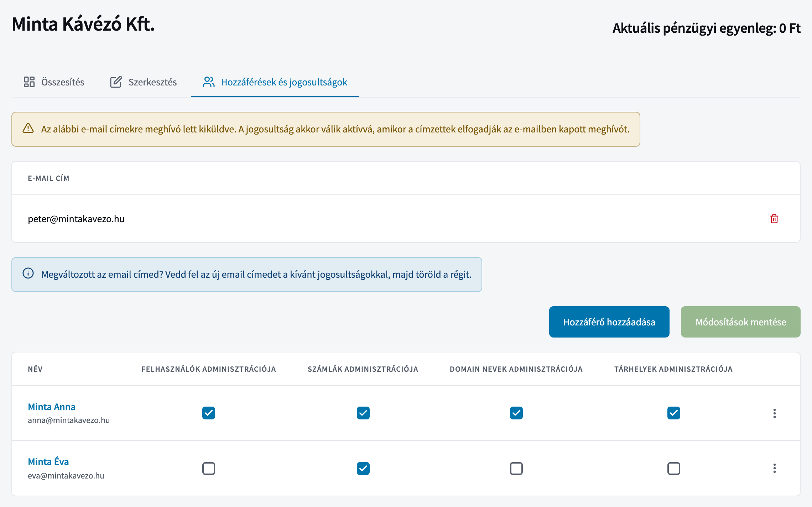This screenshot has width=812, height=507.
Task: Open the Összesítés tab
Action: (x=54, y=82)
